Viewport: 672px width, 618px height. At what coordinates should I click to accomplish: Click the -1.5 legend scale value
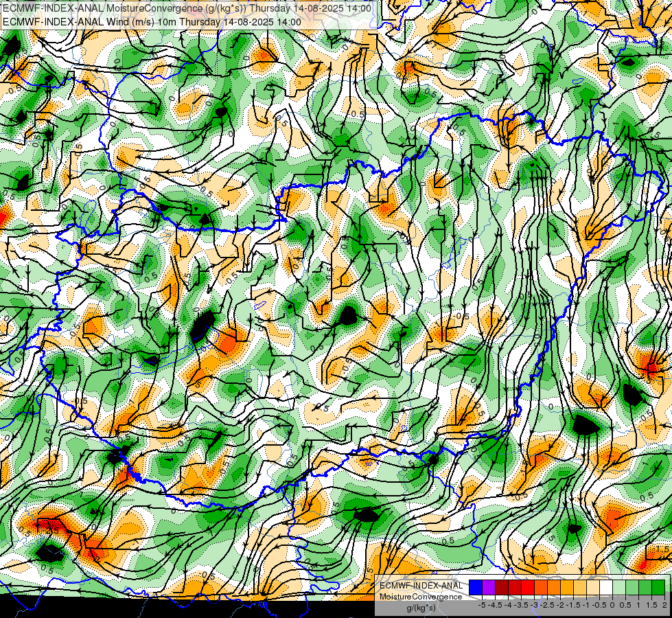tap(573, 605)
